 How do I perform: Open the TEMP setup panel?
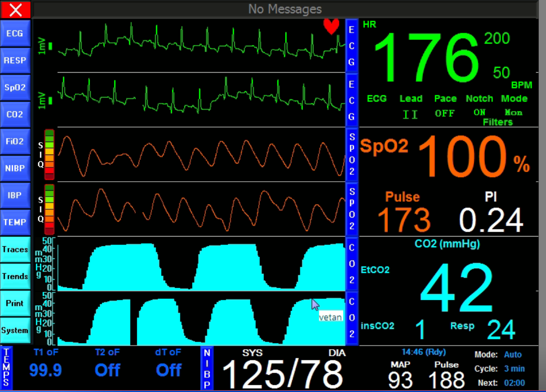click(15, 222)
